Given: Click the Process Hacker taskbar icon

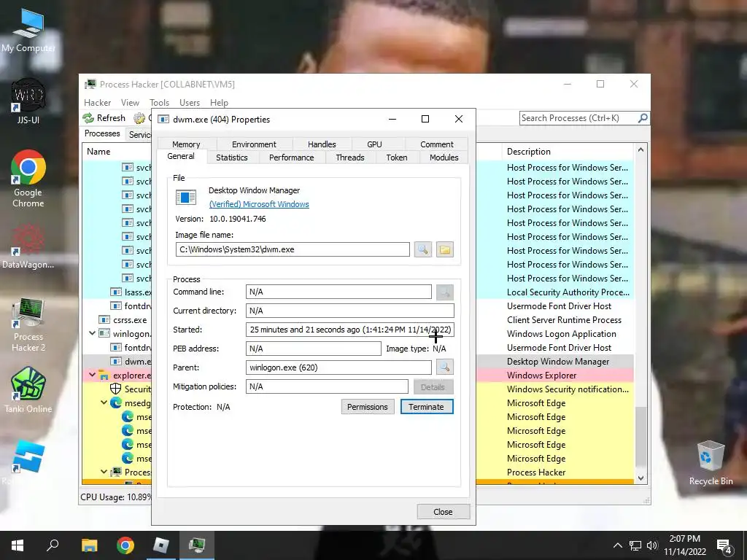Looking at the screenshot, I should point(197,545).
